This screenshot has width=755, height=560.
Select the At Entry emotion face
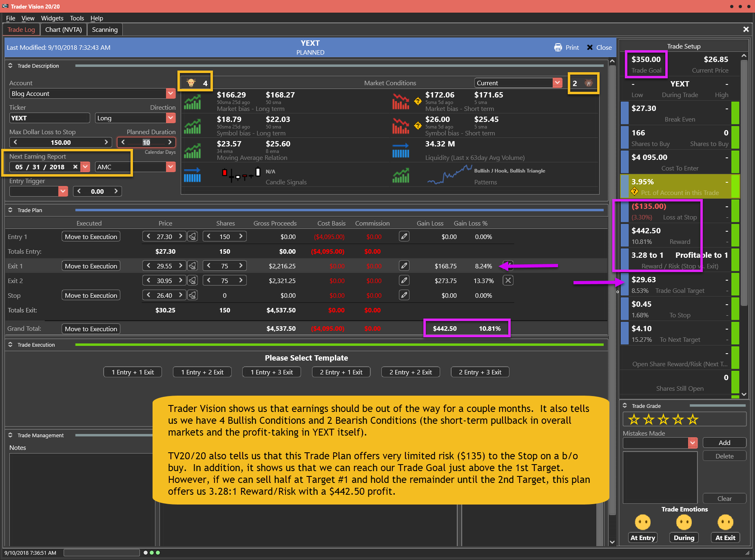point(642,522)
